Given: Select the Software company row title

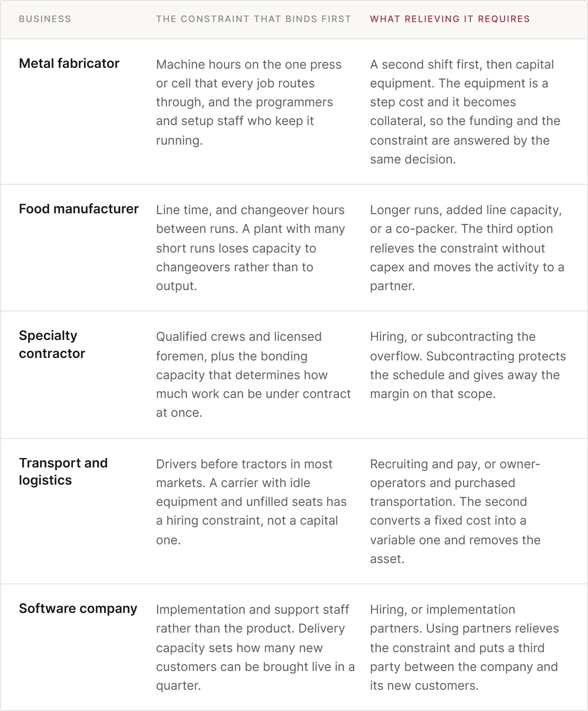Looking at the screenshot, I should 78,608.
